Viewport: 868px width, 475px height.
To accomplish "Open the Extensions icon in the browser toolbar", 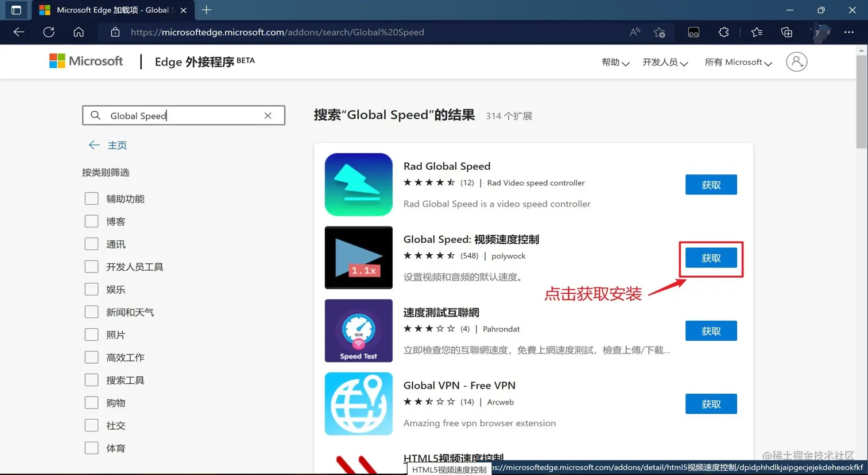I will (x=723, y=32).
